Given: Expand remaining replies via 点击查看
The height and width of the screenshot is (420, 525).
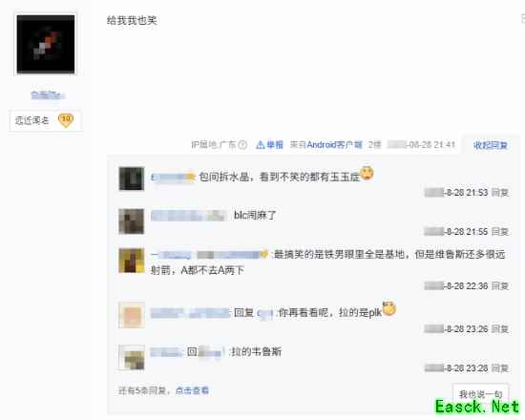Looking at the screenshot, I should [x=192, y=390].
